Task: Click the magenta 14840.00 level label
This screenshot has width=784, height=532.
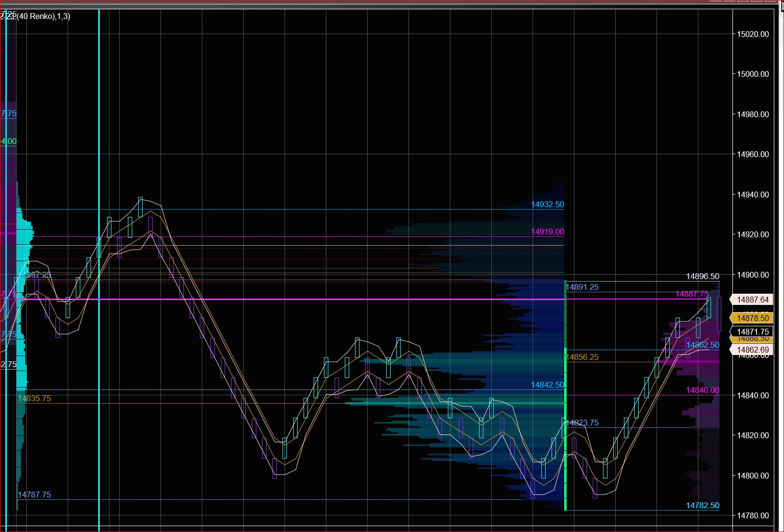Action: (702, 390)
